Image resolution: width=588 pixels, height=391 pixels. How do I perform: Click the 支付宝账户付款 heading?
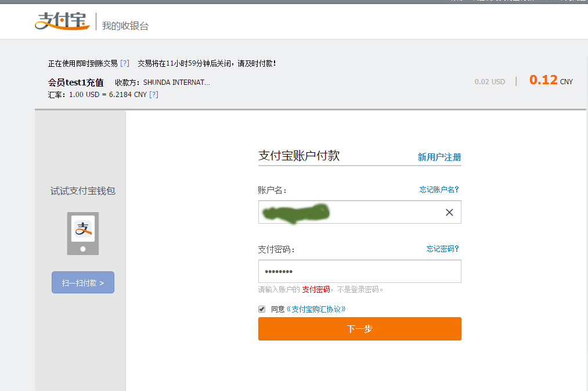tap(299, 156)
